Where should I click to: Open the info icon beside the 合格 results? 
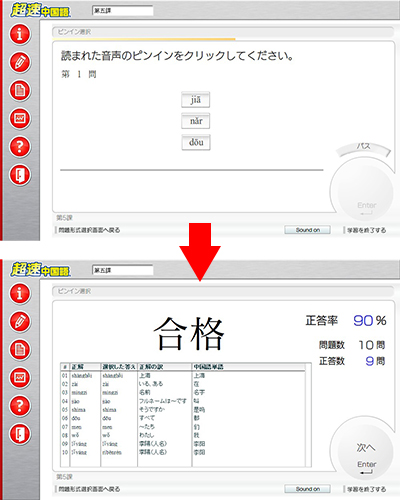click(20, 293)
